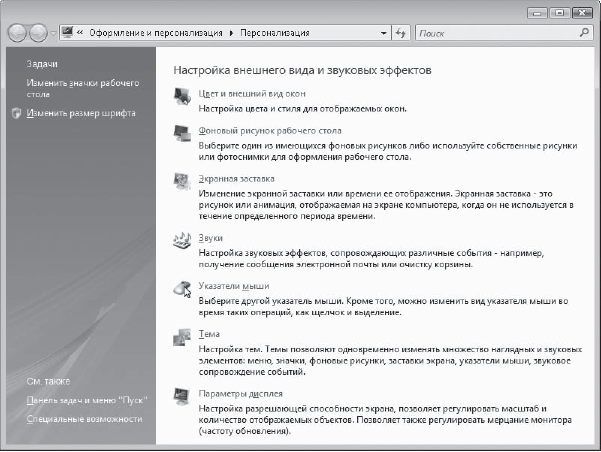601x452 pixels.
Task: Expand the address bar history dropdown
Action: pyautogui.click(x=383, y=33)
